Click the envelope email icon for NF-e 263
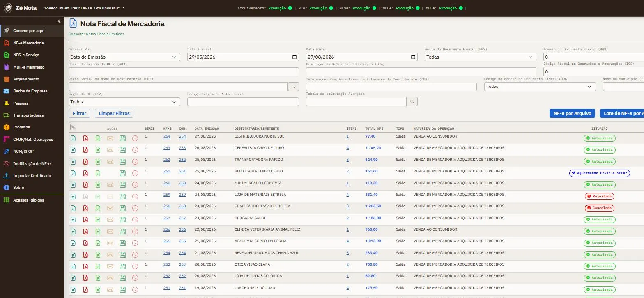The height and width of the screenshot is (298, 644). pos(110,150)
